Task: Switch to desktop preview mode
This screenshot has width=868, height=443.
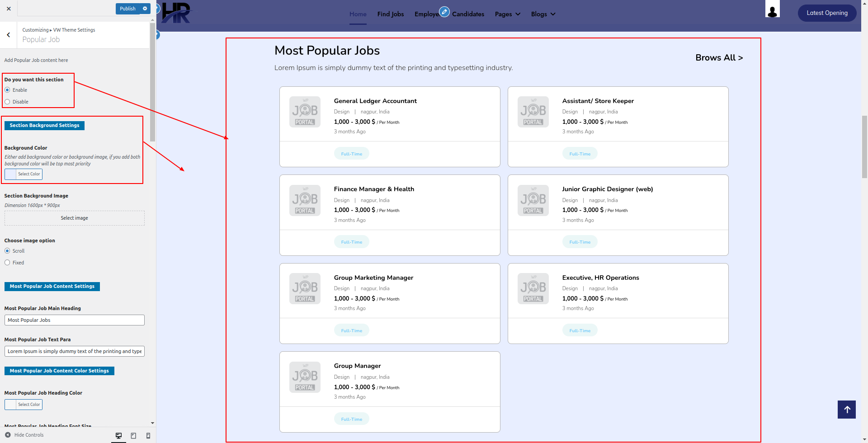Action: (118, 436)
